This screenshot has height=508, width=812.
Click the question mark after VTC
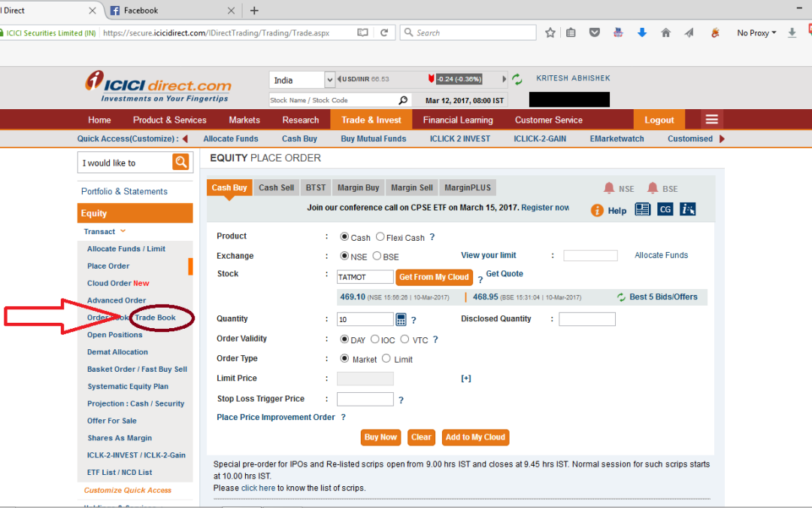click(x=435, y=339)
